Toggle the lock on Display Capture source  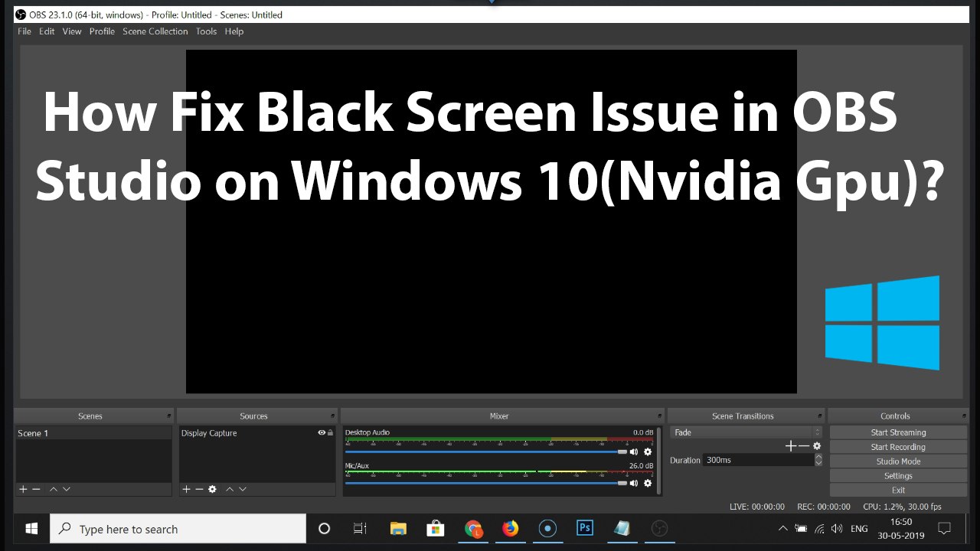pos(331,433)
